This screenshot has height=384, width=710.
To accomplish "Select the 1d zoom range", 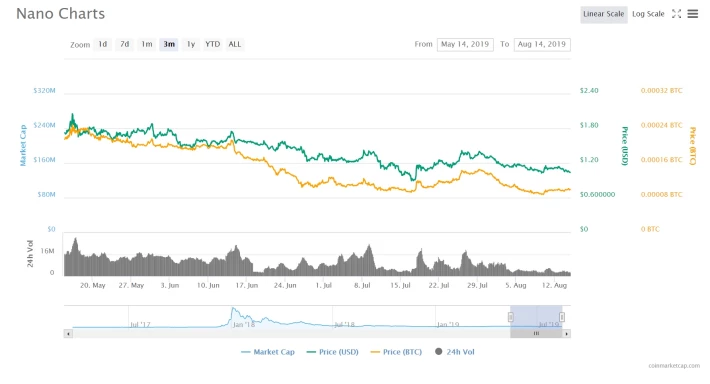I will [103, 44].
